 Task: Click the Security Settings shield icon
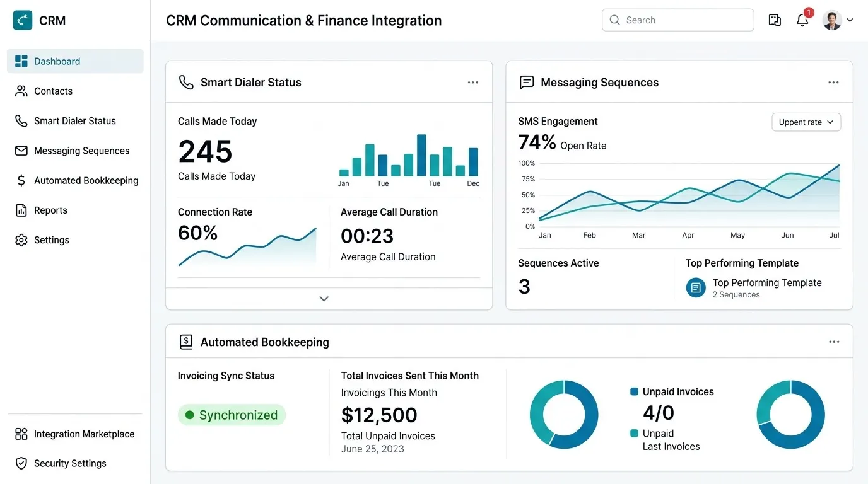21,463
